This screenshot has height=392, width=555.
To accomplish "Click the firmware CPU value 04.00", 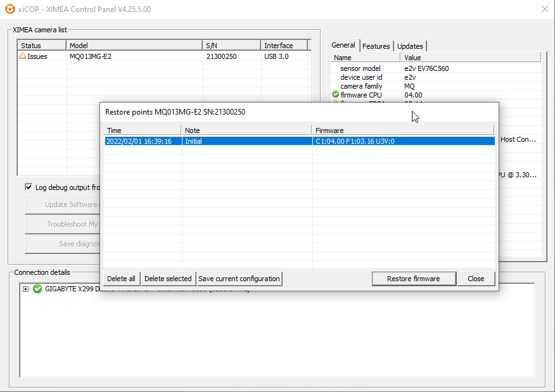I will pos(413,95).
